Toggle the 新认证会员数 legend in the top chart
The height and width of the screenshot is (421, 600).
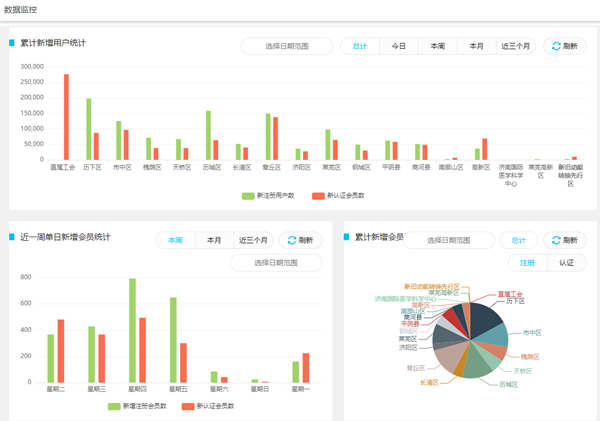tap(338, 196)
